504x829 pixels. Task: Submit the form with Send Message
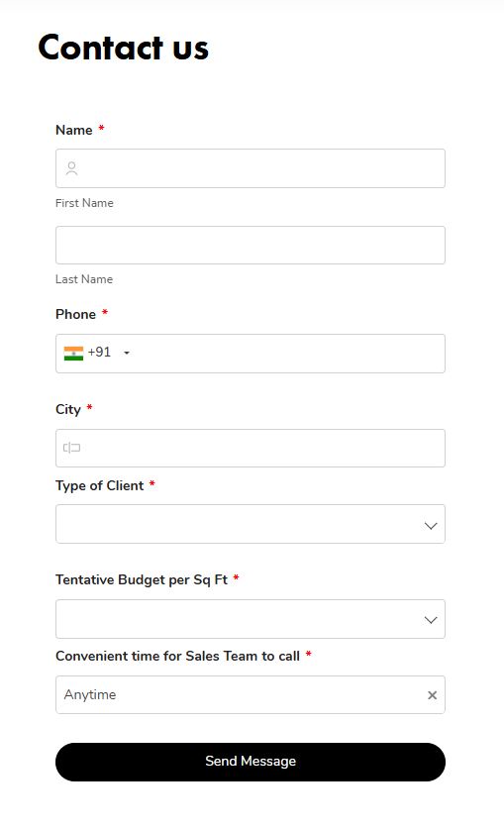(251, 762)
